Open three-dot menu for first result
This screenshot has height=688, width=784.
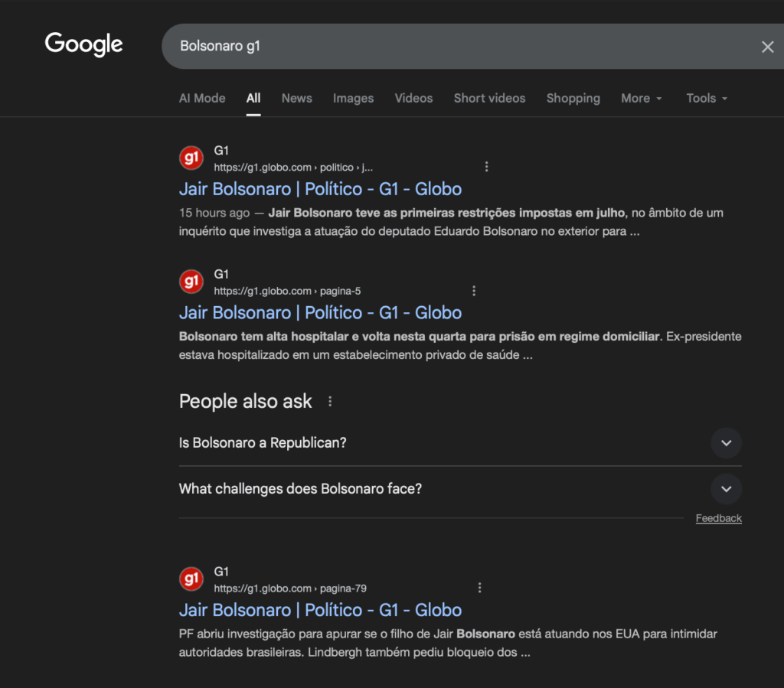point(486,167)
